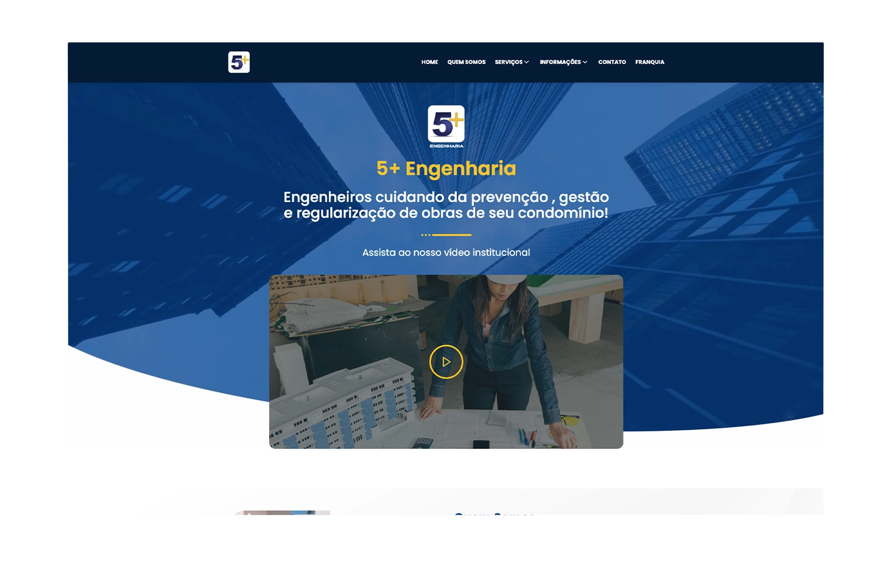891x588 pixels.
Task: Click the cropped image at bottom left
Action: 282,513
